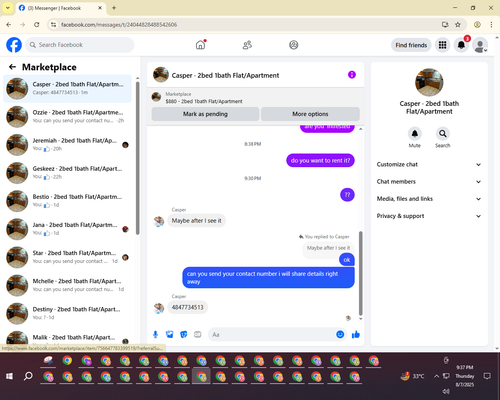Click the 'Maybe after I see it' message
Screen dimensions: 500x400
pyautogui.click(x=196, y=221)
